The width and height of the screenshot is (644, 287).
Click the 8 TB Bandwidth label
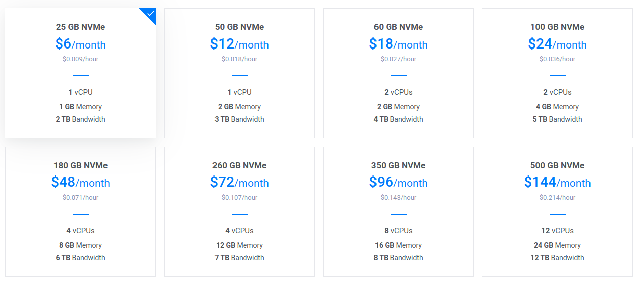click(398, 258)
